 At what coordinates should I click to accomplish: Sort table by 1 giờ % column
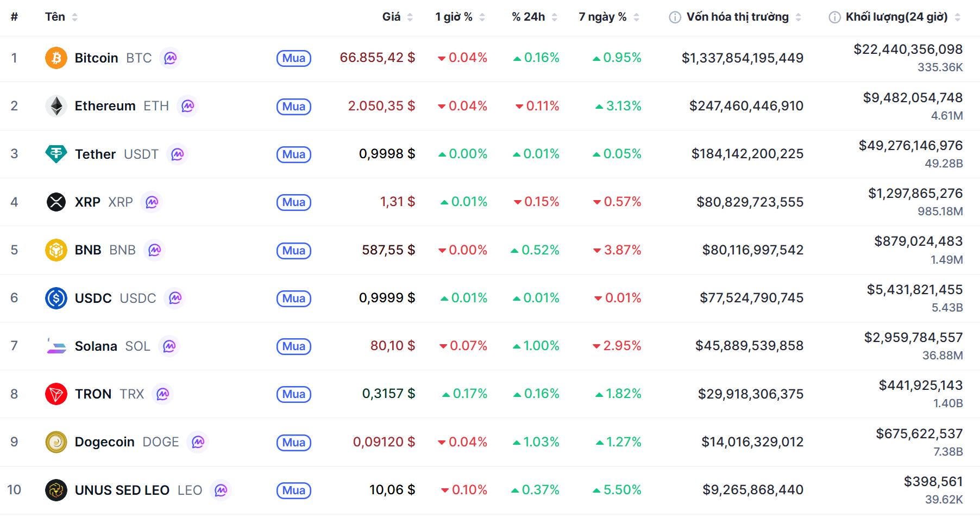click(x=460, y=17)
